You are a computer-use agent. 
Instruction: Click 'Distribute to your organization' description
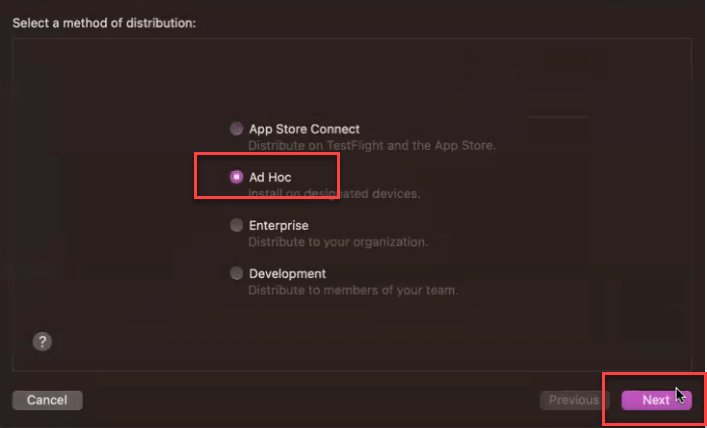tap(338, 242)
